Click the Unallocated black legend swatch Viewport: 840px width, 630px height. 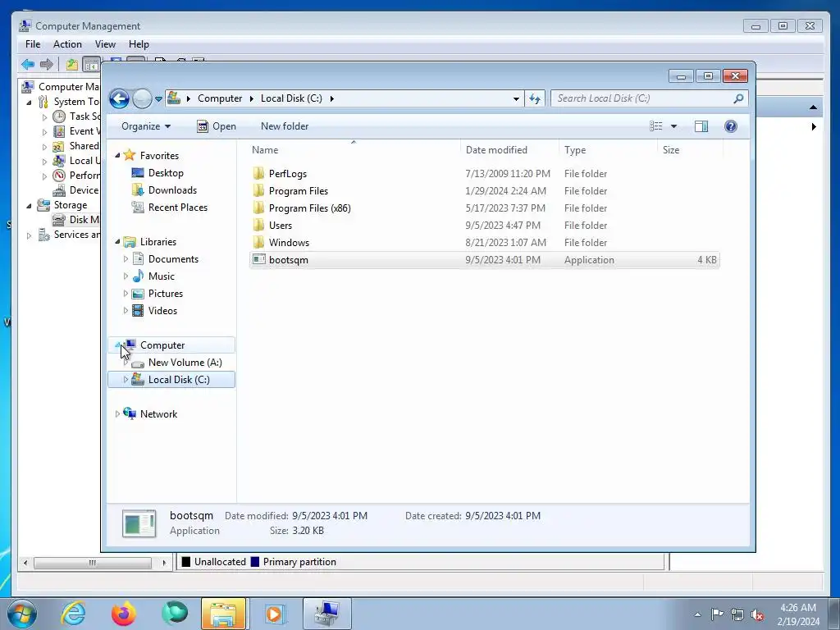(x=186, y=562)
